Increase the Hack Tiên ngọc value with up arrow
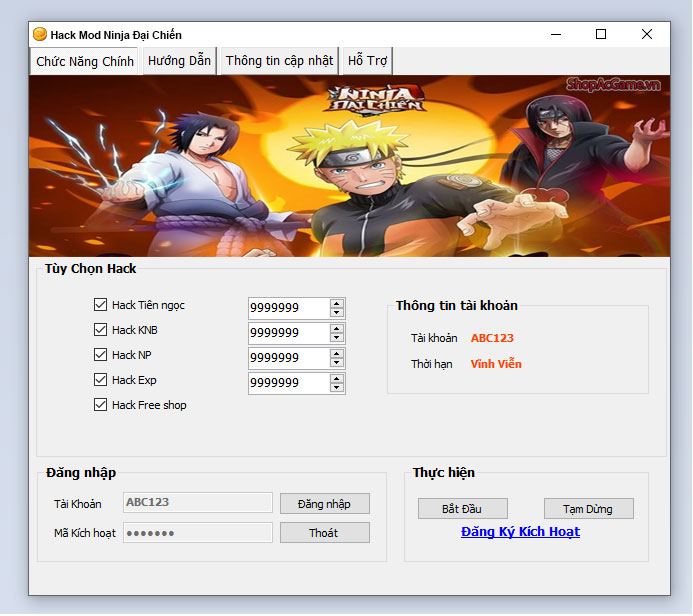 click(337, 304)
